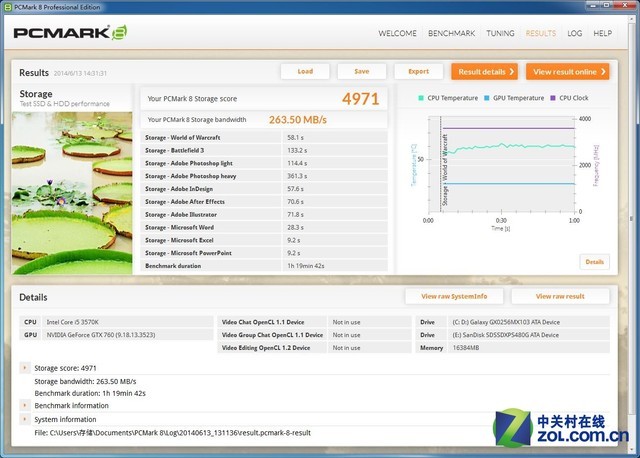Click Video Group Chat OpenCL 1.1 Device row
This screenshot has height=458, width=640.
314,335
